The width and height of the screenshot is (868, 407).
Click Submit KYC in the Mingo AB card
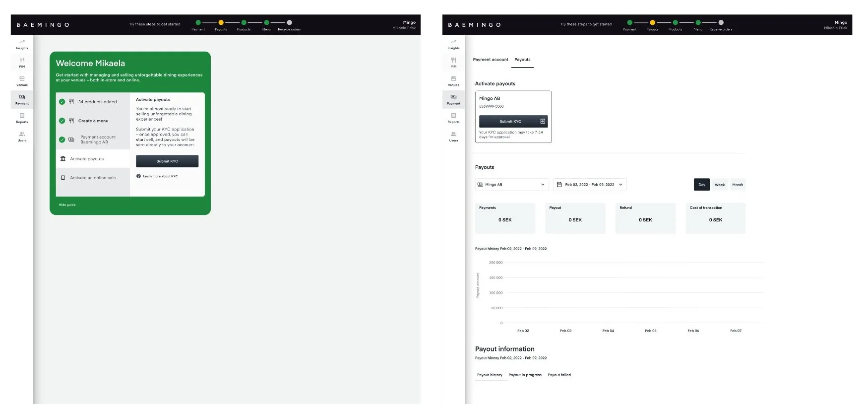[x=513, y=122]
